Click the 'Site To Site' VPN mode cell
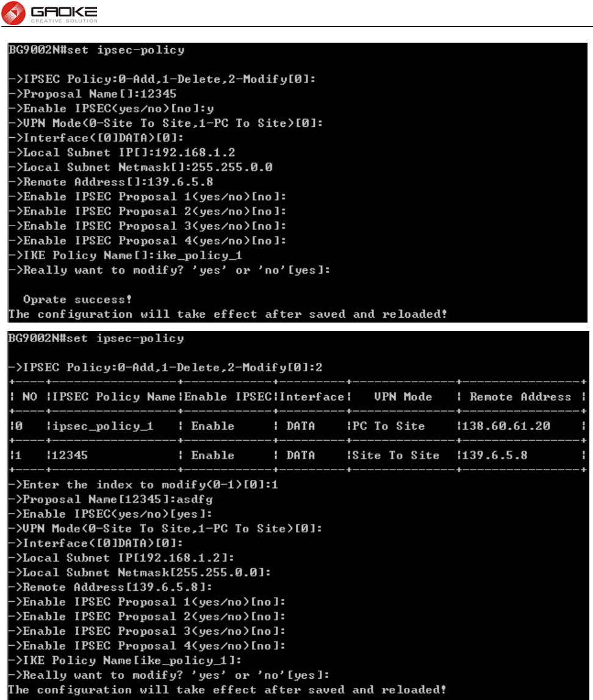 [x=395, y=455]
